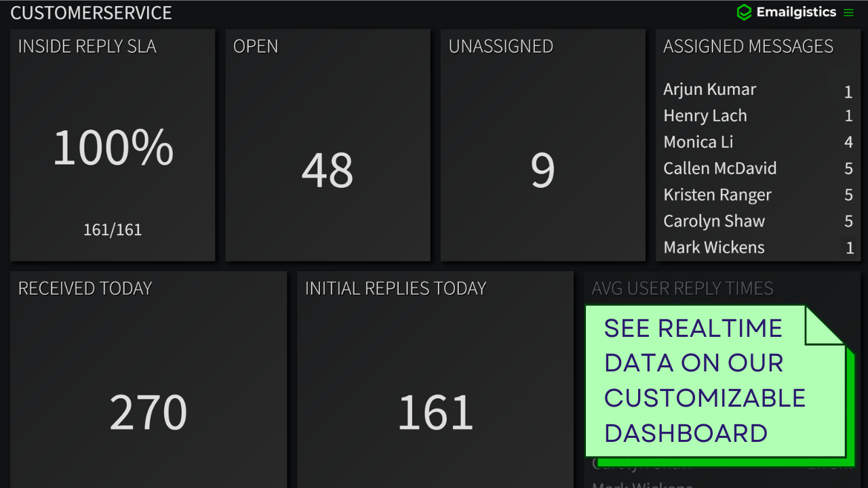The width and height of the screenshot is (868, 488).
Task: Select Carolyn Shaw in assigned list
Action: (x=714, y=222)
